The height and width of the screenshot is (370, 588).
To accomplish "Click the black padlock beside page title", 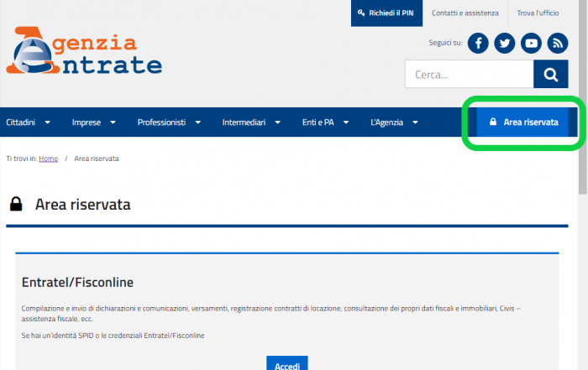I will tap(16, 204).
